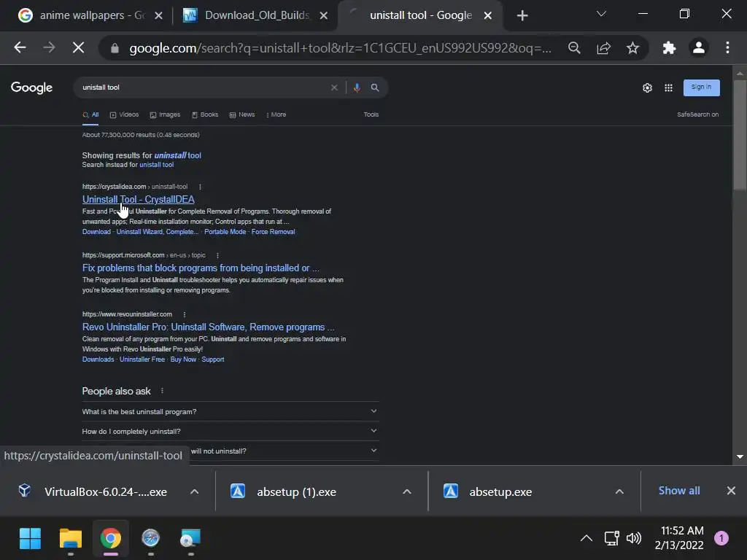Clear the Google search box text

click(334, 87)
